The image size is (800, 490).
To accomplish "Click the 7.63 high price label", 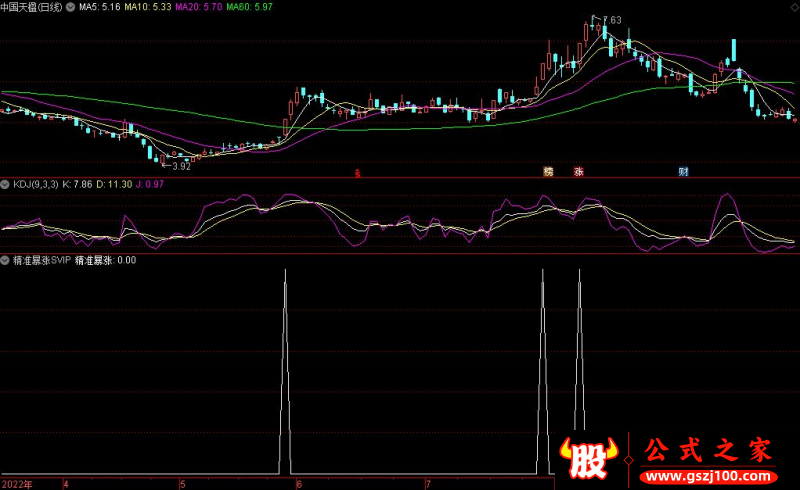I will pyautogui.click(x=609, y=20).
